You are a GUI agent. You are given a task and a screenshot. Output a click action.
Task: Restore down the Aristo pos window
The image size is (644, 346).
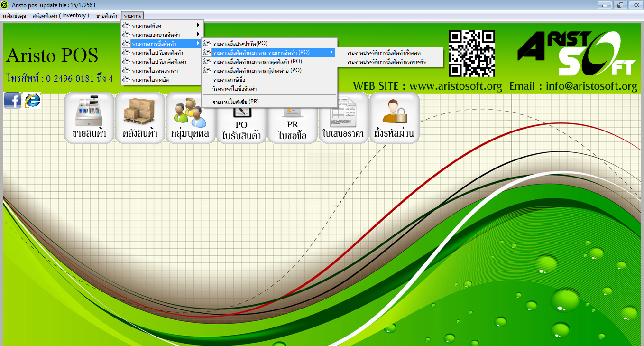coord(619,5)
